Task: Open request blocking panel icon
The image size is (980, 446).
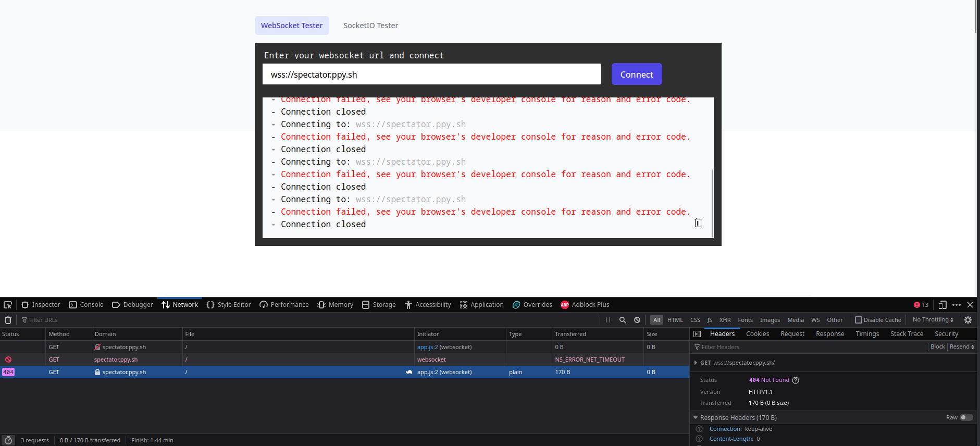Action: pos(637,320)
